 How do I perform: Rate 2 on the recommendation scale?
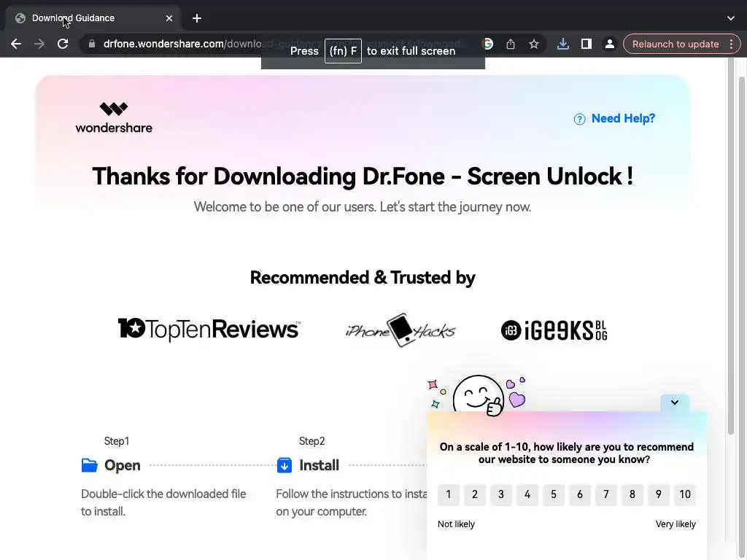click(474, 494)
